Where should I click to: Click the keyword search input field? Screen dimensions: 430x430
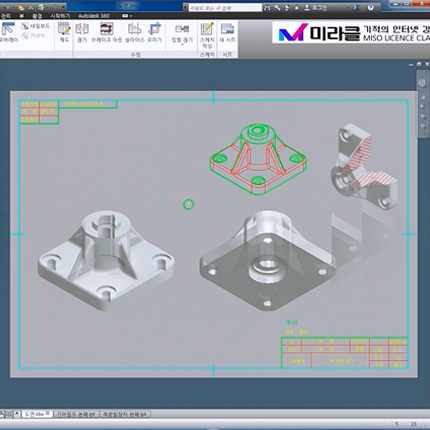click(x=225, y=7)
